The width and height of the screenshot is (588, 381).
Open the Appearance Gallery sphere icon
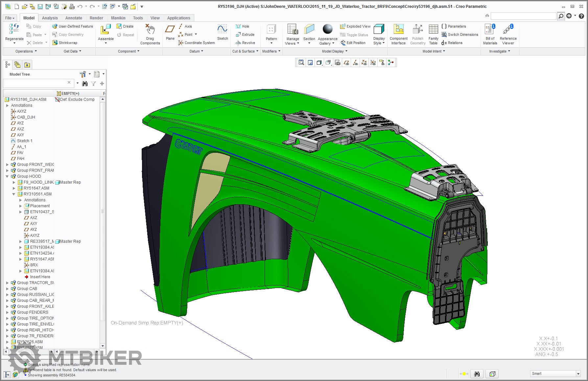pyautogui.click(x=327, y=30)
